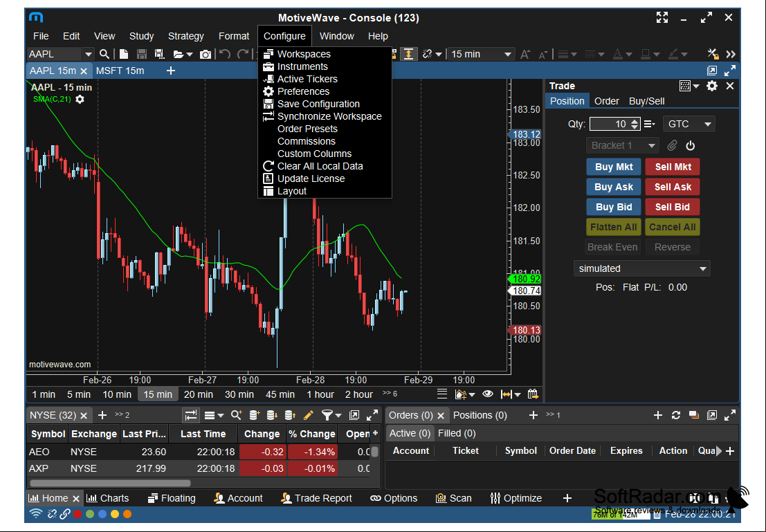Select the 2 hour bar size button
This screenshot has height=532, width=766.
(359, 394)
